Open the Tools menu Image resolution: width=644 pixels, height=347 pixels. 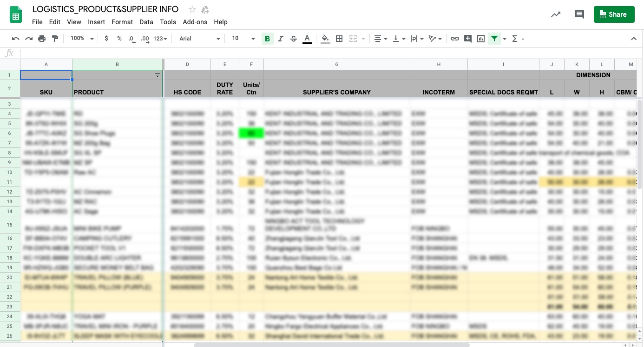[x=168, y=22]
